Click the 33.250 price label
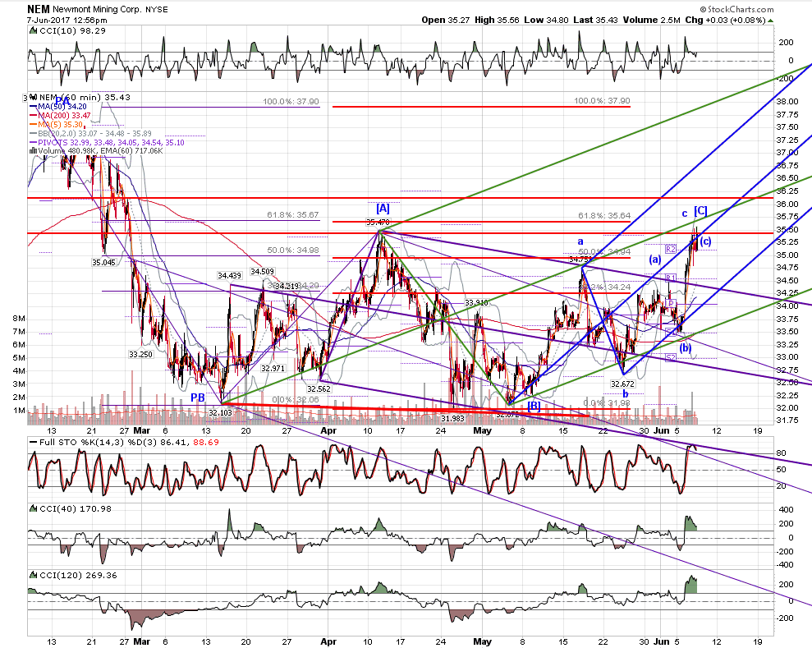 coord(141,354)
